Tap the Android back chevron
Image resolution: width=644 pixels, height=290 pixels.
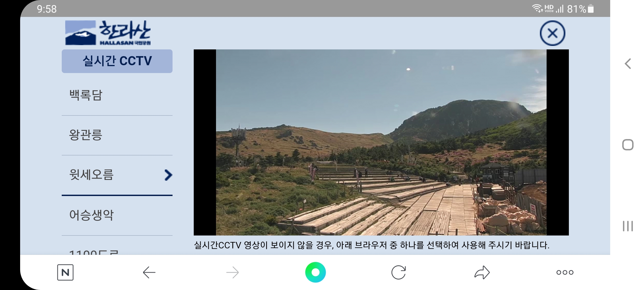628,64
